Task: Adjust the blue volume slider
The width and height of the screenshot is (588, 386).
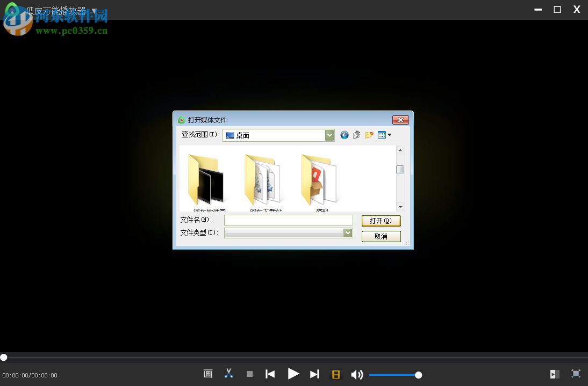Action: pos(395,375)
